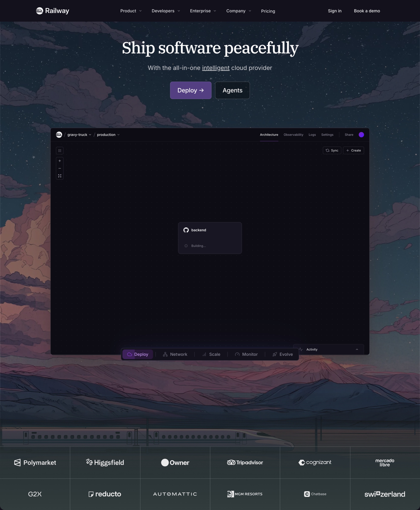Click the purple avatar circle
The height and width of the screenshot is (510, 420).
click(x=361, y=135)
